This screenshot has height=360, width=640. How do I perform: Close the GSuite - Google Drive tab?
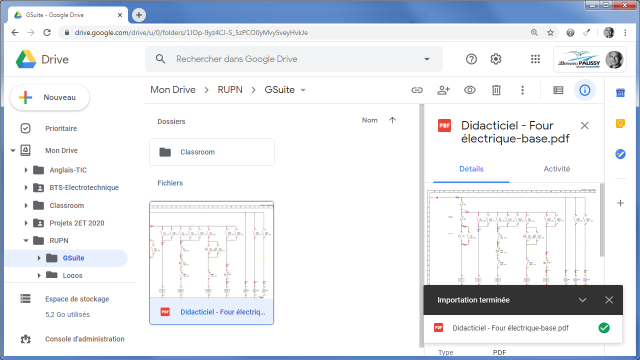click(120, 15)
